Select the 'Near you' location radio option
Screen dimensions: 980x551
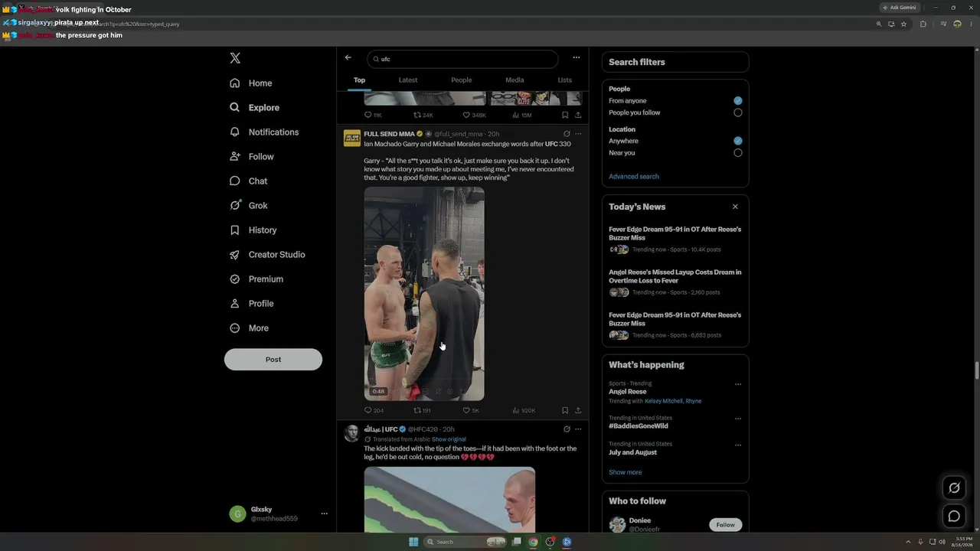[x=738, y=153]
